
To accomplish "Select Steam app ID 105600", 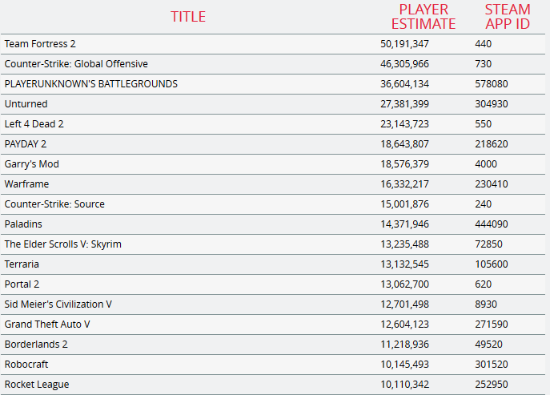I will click(x=491, y=264).
